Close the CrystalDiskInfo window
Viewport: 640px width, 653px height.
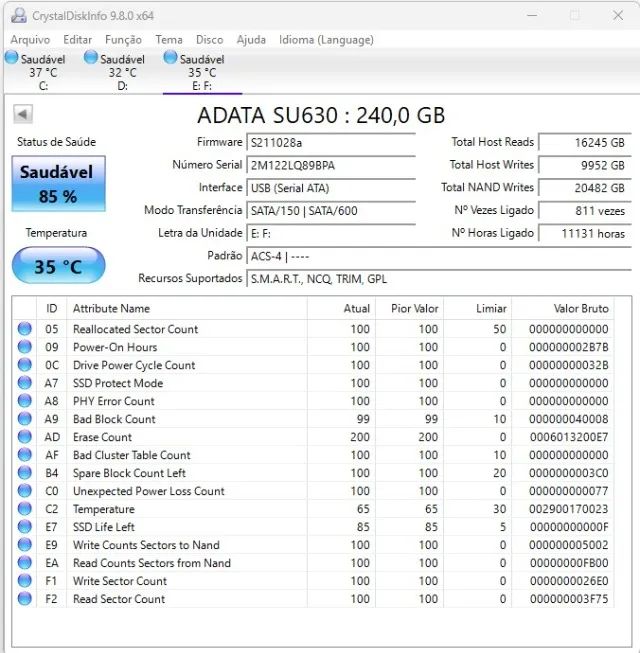618,15
